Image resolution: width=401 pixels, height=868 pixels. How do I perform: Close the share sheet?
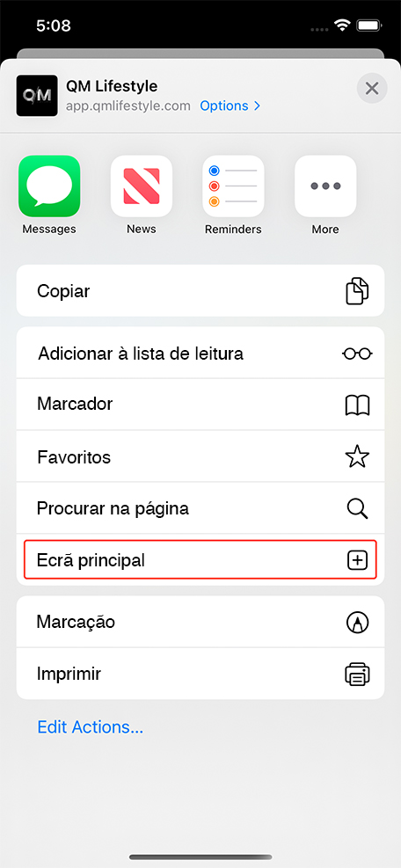coord(372,88)
